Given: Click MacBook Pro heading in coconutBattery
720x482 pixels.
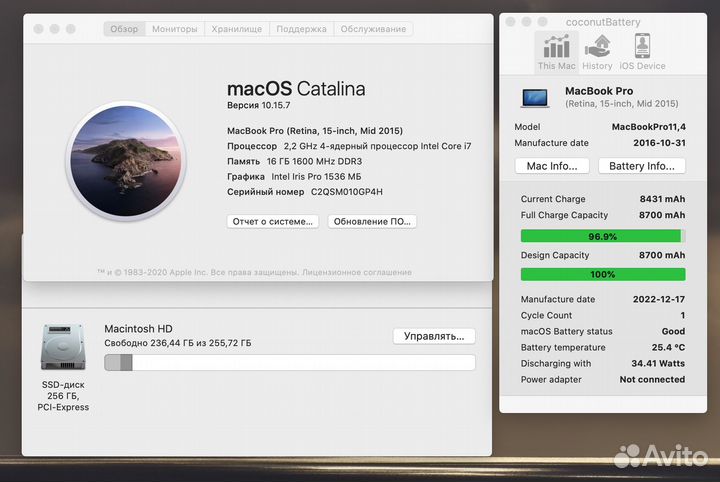Looking at the screenshot, I should (x=599, y=91).
